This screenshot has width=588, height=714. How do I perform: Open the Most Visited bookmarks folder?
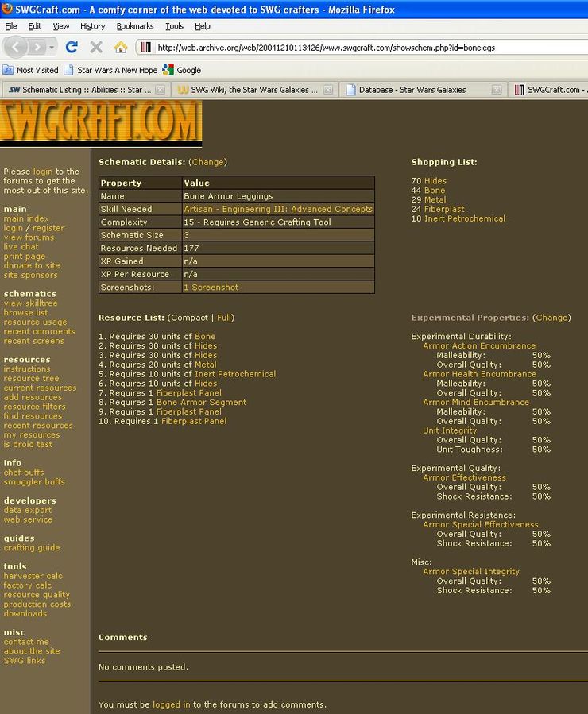coord(31,70)
